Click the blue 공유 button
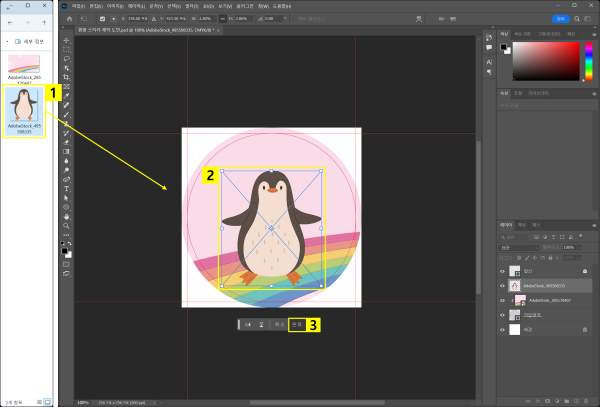Image resolution: width=600 pixels, height=407 pixels. (561, 18)
